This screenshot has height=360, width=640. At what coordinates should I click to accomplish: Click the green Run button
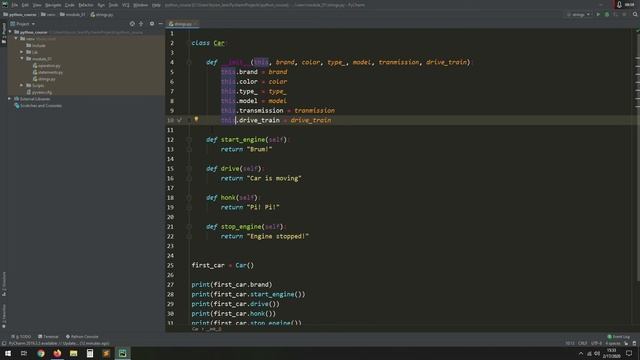coord(598,14)
